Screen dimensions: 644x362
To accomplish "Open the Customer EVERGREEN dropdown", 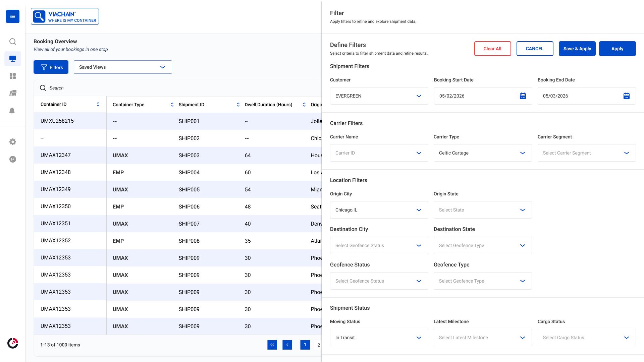I will 379,96.
